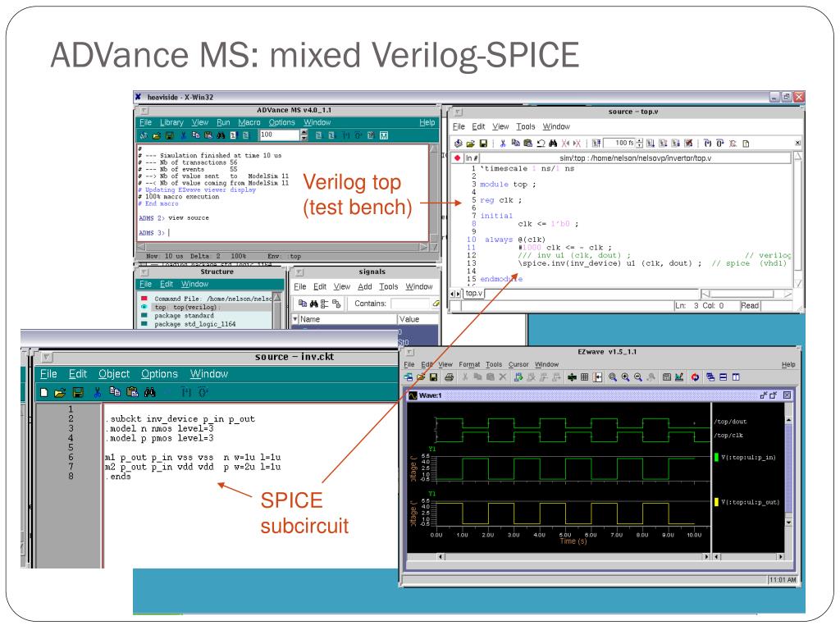Open window menu button of EZwave title bar
Image resolution: width=840 pixels, height=630 pixels.
(x=410, y=352)
